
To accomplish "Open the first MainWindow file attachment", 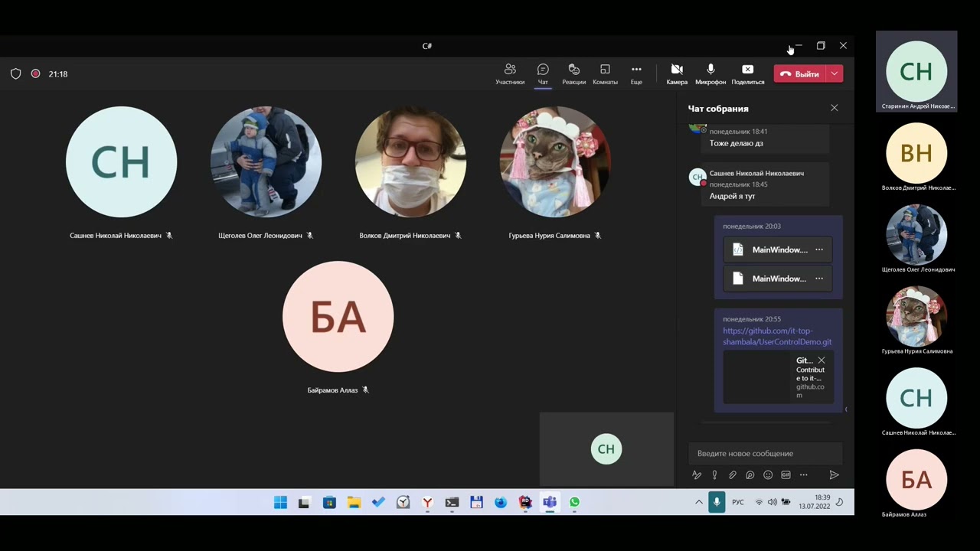I will click(x=770, y=249).
